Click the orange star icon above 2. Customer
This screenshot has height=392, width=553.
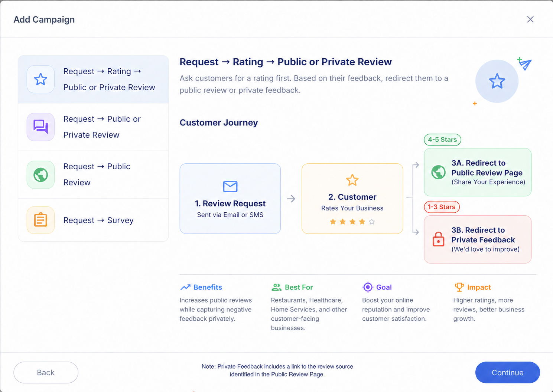352,180
